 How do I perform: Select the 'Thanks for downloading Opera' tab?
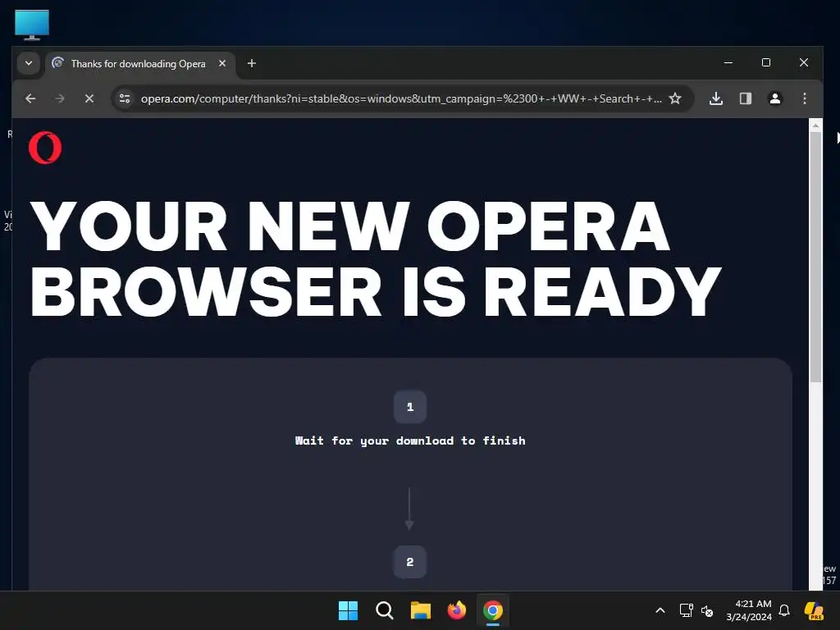point(138,64)
